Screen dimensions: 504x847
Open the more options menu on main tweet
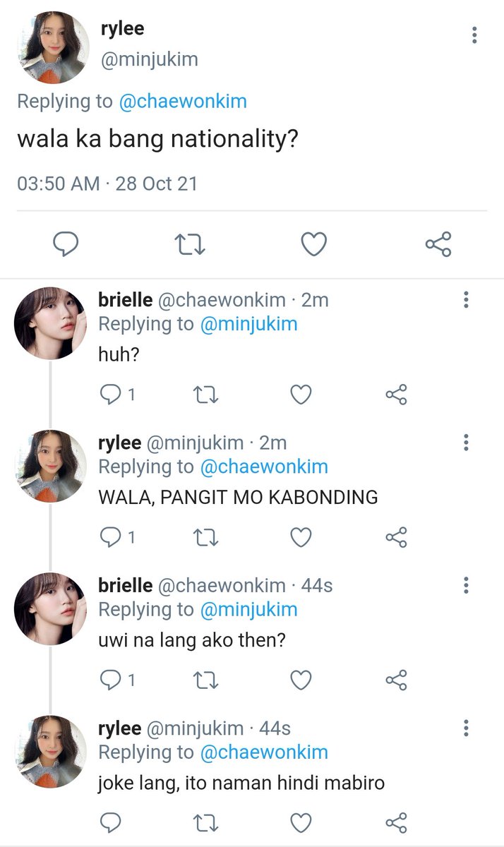pos(474,34)
